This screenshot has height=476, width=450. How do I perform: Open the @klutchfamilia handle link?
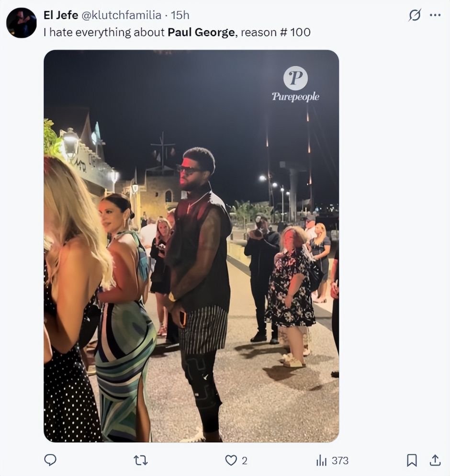(x=121, y=15)
